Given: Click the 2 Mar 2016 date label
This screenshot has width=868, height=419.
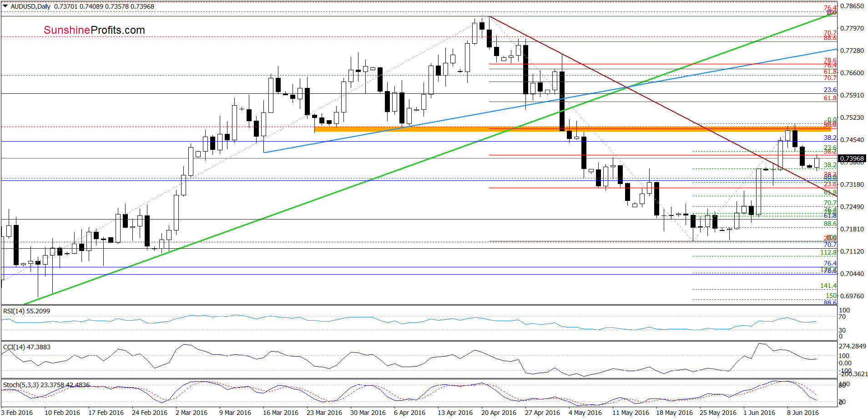Looking at the screenshot, I should (x=192, y=413).
